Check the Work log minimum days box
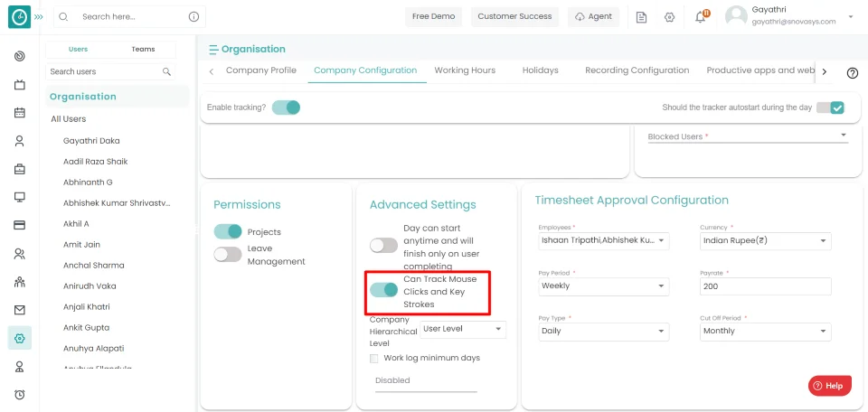The image size is (868, 412). [375, 359]
